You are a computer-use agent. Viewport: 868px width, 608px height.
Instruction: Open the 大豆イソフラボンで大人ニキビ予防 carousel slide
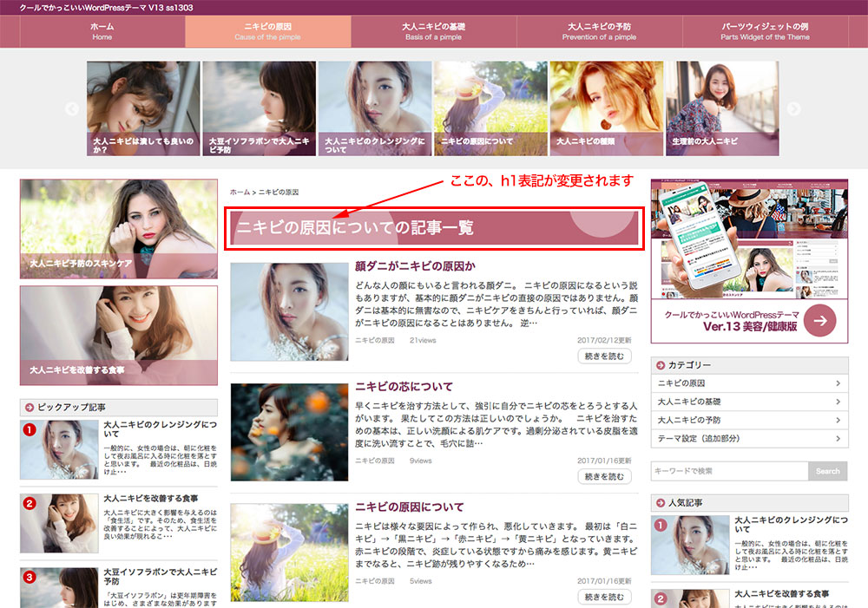pyautogui.click(x=259, y=108)
